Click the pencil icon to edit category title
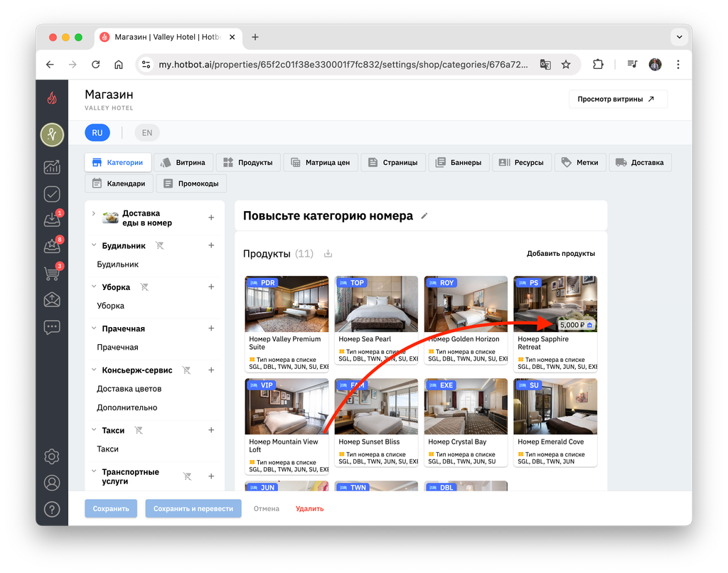 424,216
